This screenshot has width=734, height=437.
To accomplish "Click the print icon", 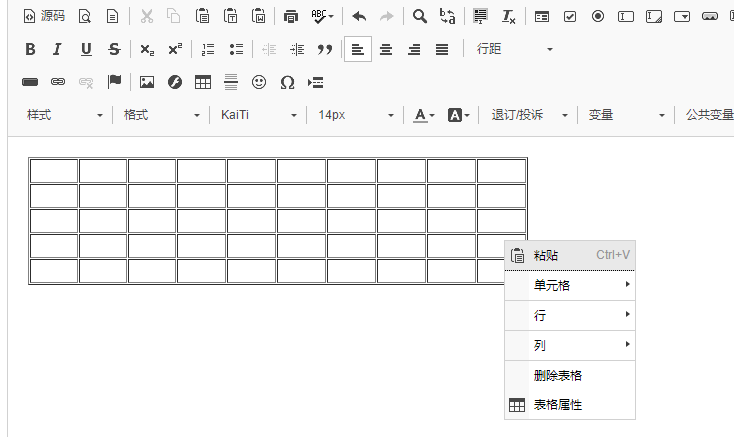I will (x=291, y=16).
